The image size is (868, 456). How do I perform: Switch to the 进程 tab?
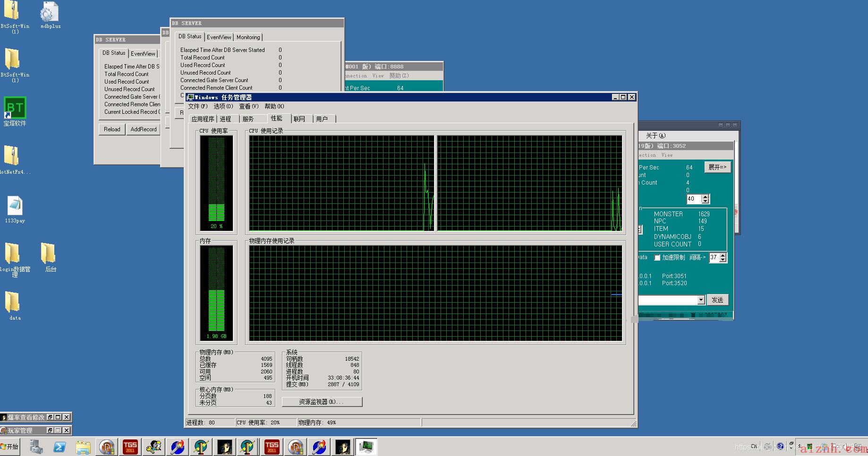226,119
